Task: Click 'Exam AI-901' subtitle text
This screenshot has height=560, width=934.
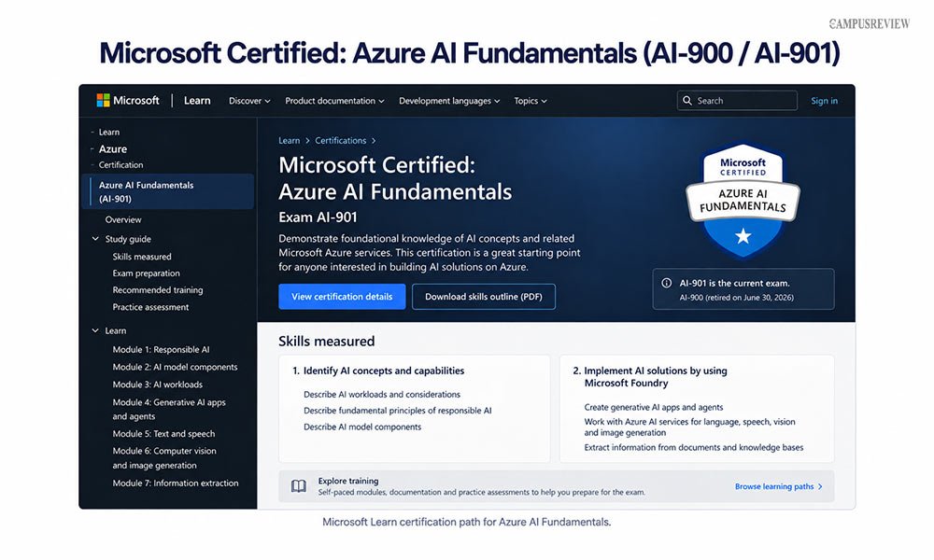Action: pyautogui.click(x=318, y=217)
